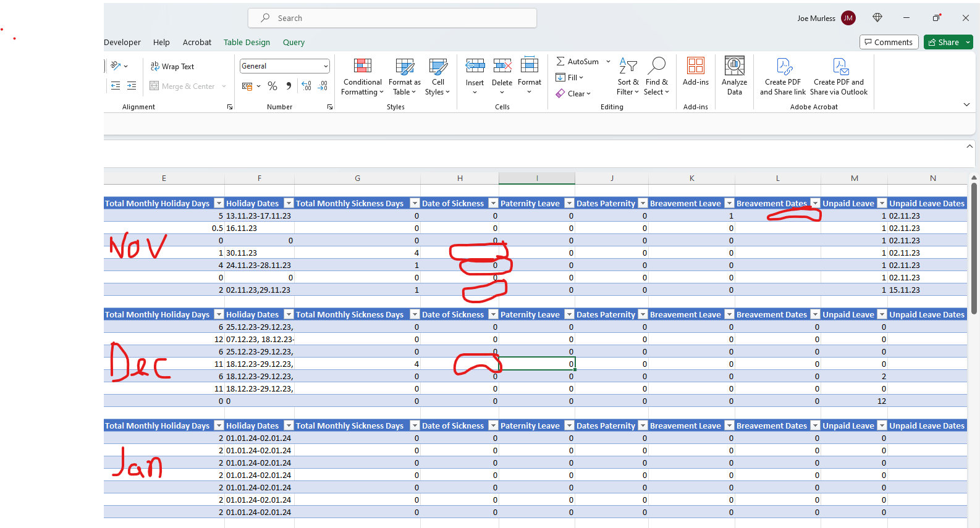Open Jan Unpaid Leave filter dropdown
The width and height of the screenshot is (980, 528).
(882, 425)
